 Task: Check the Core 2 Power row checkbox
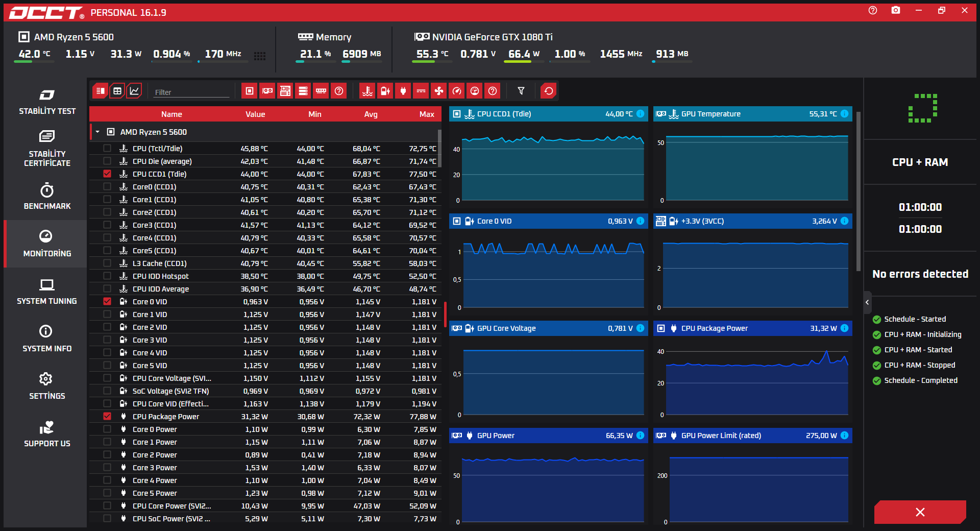pyautogui.click(x=107, y=454)
